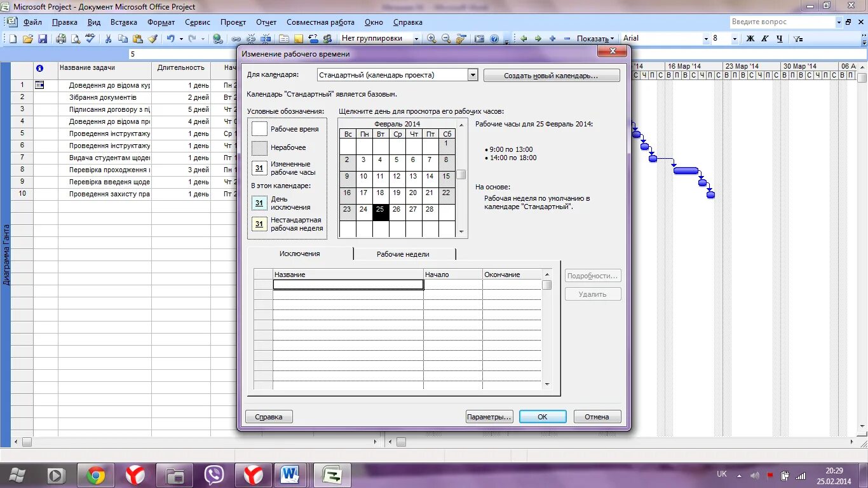Open the 'Для календаря' Стандартный dropdown
This screenshot has height=488, width=868.
click(472, 75)
